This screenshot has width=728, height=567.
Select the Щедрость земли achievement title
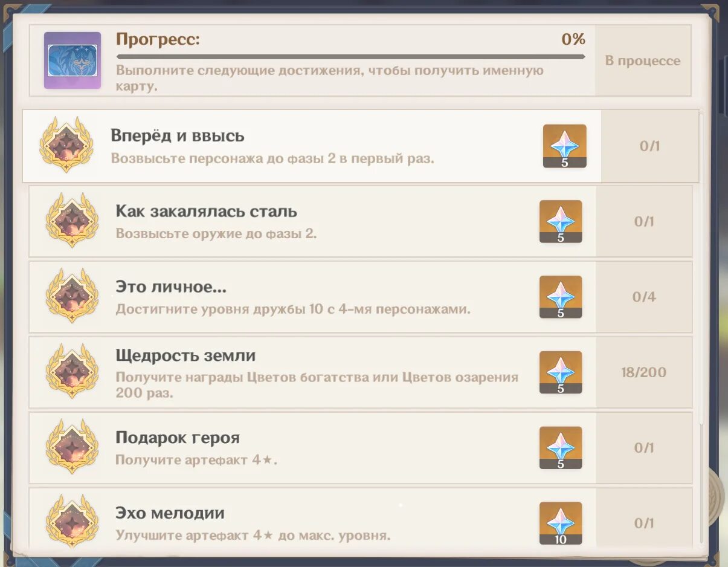185,355
